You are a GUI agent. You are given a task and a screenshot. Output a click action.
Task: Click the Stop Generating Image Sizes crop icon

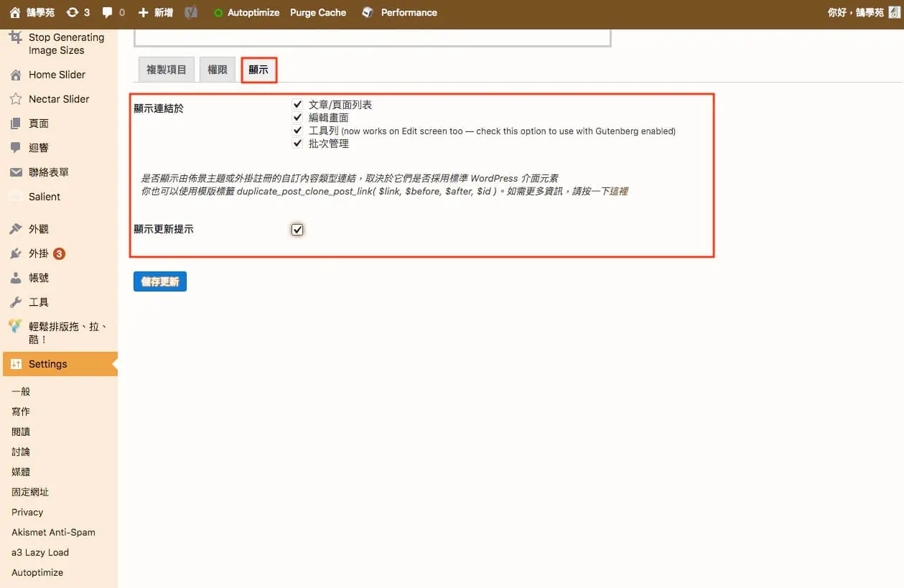[16, 37]
